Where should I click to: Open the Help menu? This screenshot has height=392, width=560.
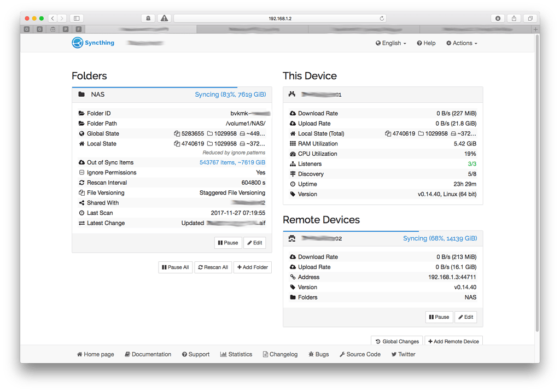click(425, 43)
